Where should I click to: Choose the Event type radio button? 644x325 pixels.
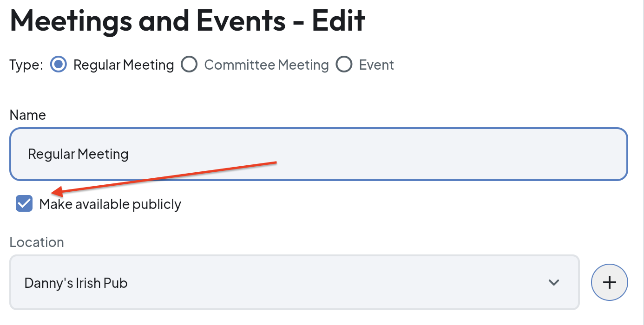pyautogui.click(x=344, y=65)
